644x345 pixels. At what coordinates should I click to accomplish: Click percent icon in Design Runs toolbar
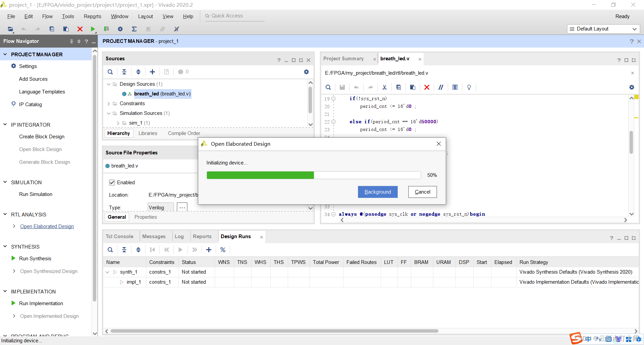coord(223,250)
